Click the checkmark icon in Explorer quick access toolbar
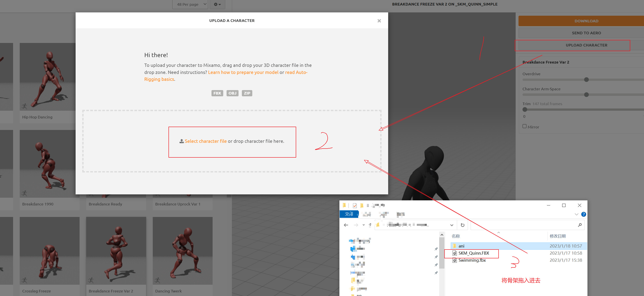The image size is (644, 296). 355,205
